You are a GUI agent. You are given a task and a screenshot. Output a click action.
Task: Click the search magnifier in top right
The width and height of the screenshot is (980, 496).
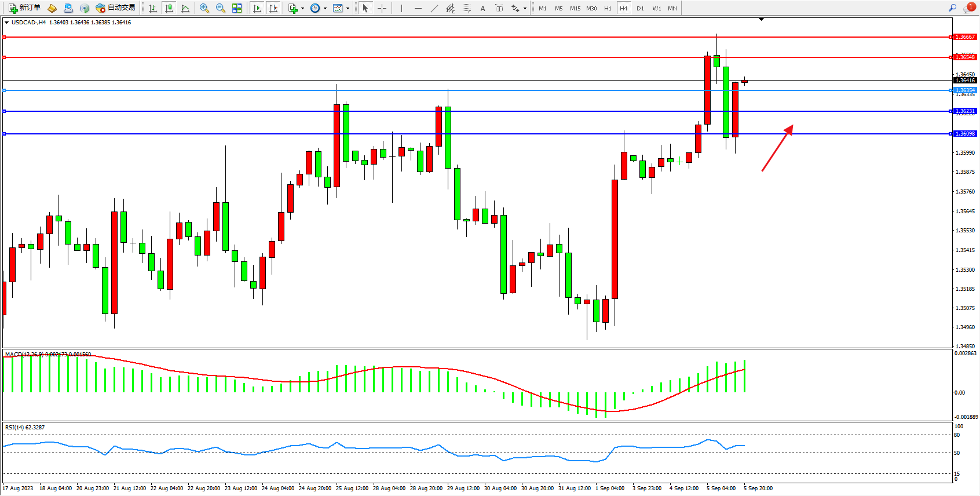pyautogui.click(x=952, y=8)
